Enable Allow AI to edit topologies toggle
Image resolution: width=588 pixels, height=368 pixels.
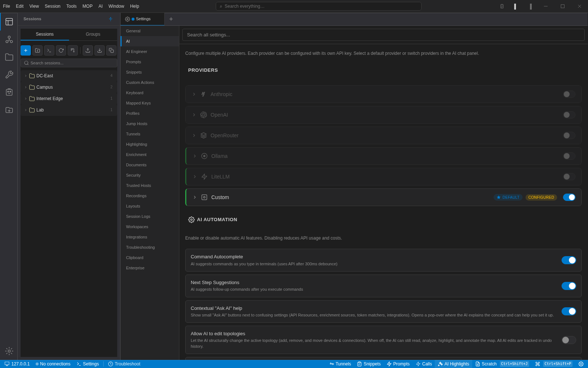click(x=569, y=340)
